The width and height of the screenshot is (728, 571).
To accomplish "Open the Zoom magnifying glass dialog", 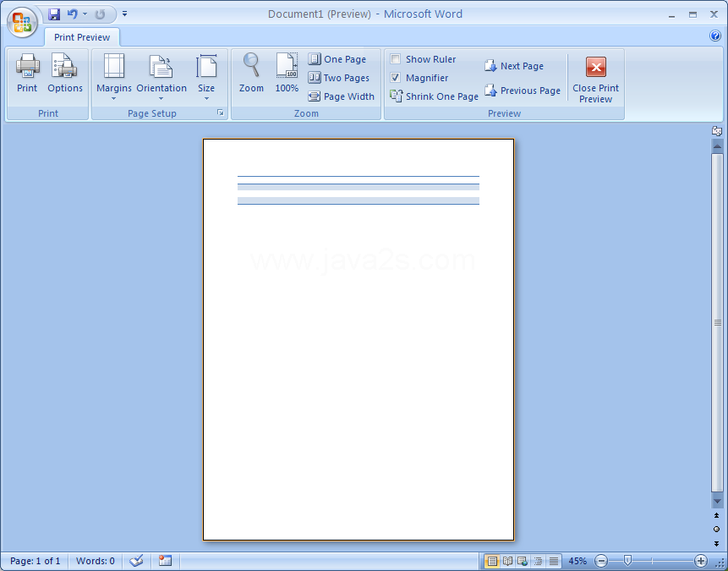I will [251, 73].
